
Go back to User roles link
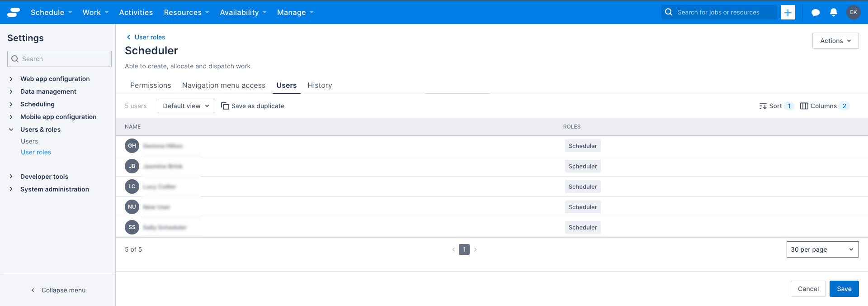tap(150, 37)
